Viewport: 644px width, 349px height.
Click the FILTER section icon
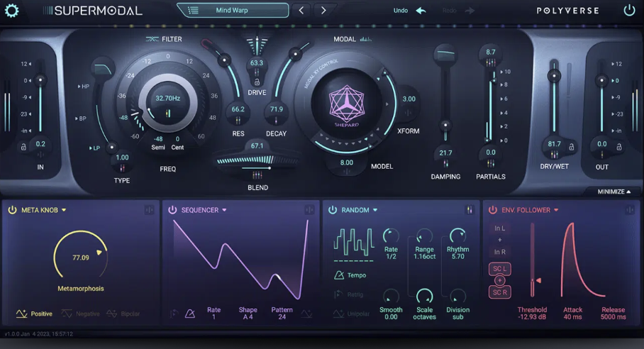point(152,39)
